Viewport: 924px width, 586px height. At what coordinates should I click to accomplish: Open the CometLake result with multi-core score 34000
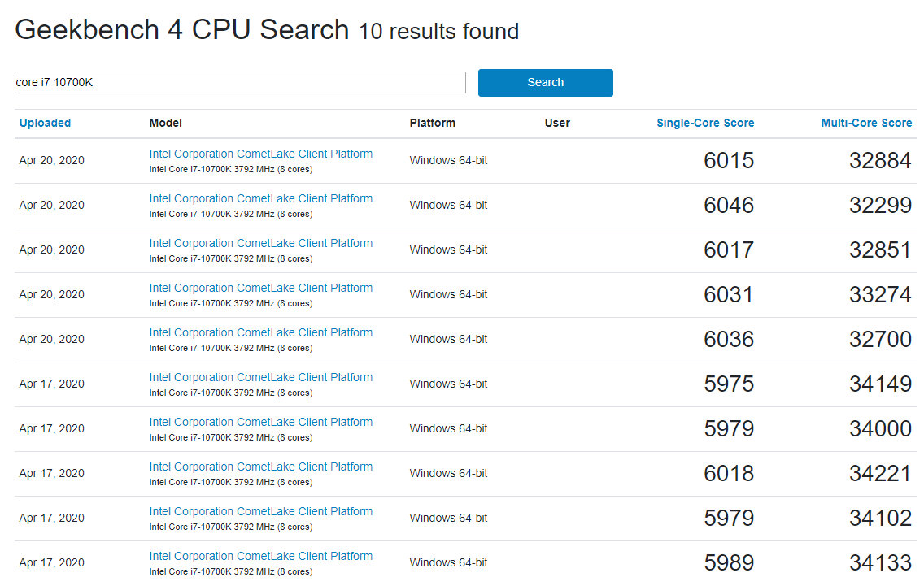point(260,422)
